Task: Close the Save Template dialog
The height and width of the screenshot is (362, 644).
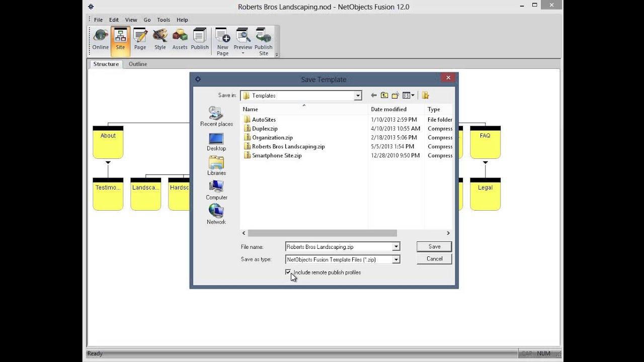Action: [x=448, y=78]
